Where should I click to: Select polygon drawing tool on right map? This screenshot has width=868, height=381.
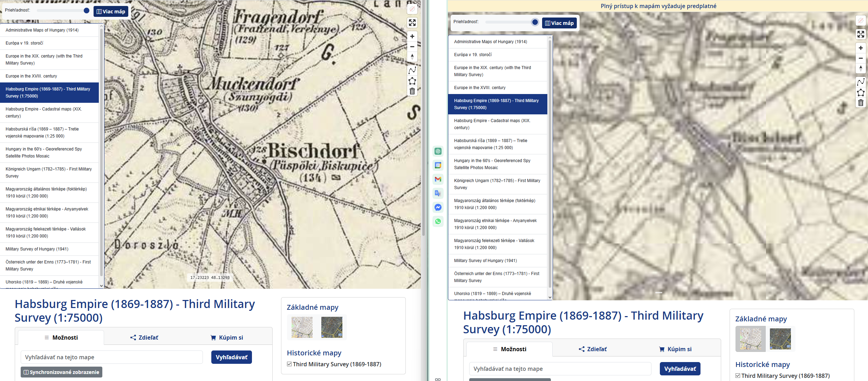click(861, 93)
